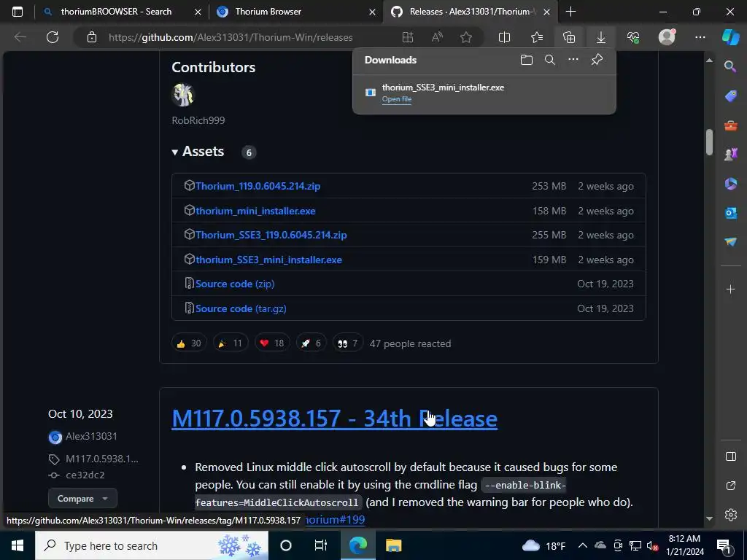Open Task View on the taskbar
Screen dimensions: 747x560
pos(321,545)
